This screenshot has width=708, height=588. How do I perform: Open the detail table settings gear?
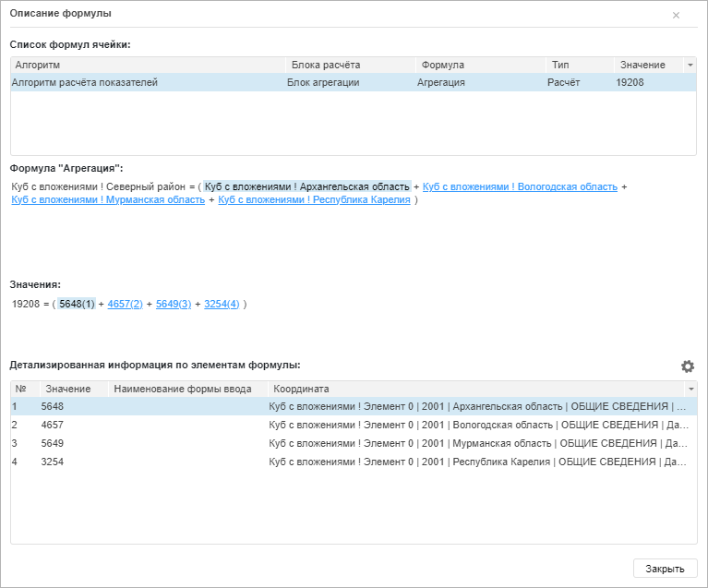point(687,366)
